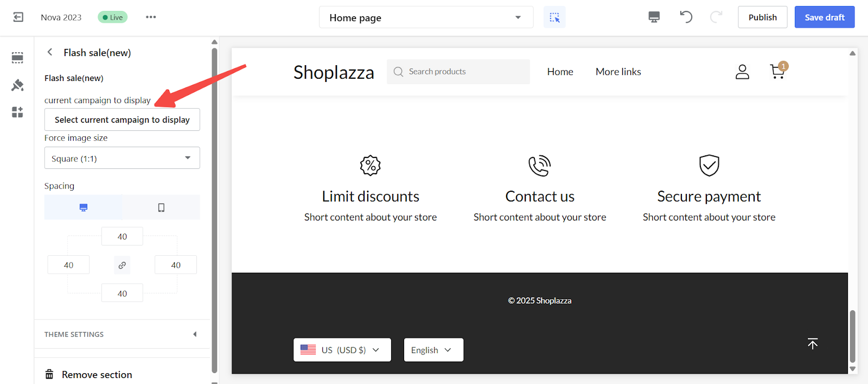Redo the last undone change

click(x=716, y=17)
